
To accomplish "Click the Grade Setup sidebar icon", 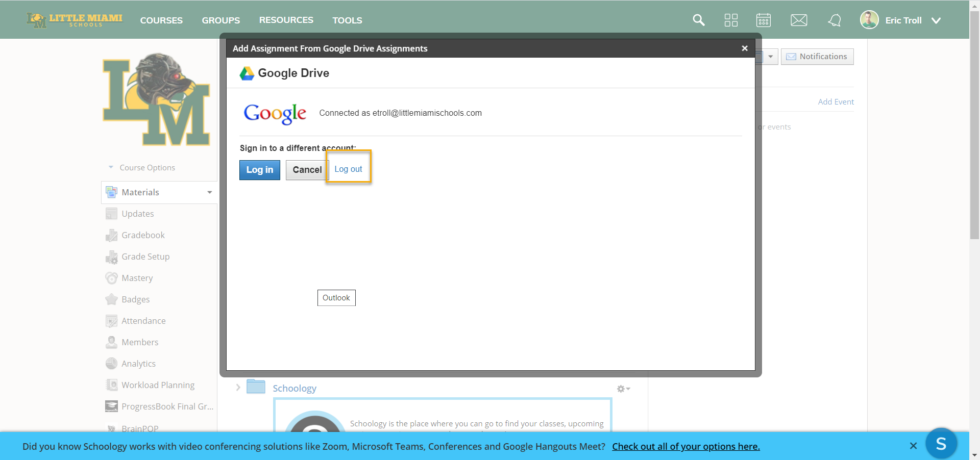I will [111, 257].
